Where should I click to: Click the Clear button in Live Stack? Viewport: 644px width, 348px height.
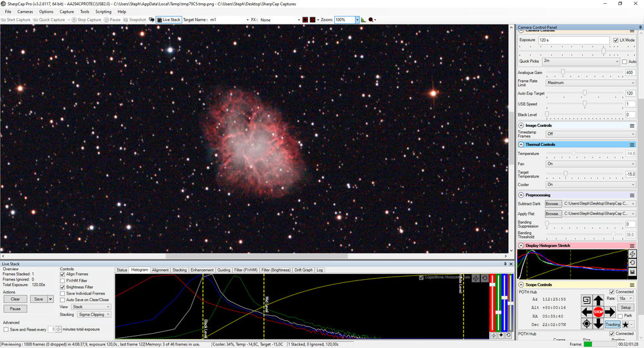pos(14,299)
